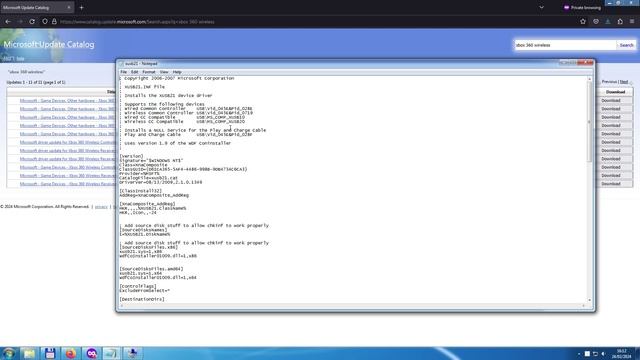
Task: Show site security padlock info
Action: (x=54, y=22)
